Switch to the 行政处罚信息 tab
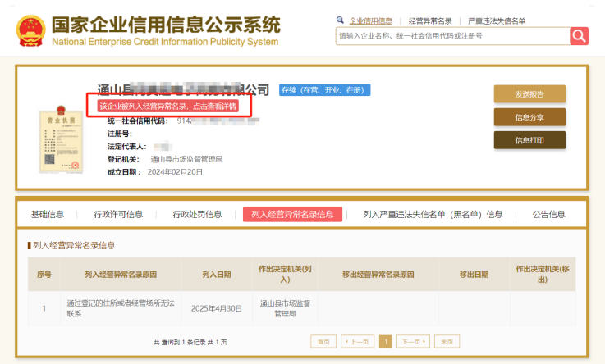Screen dimensions: 605x364 click(x=197, y=215)
